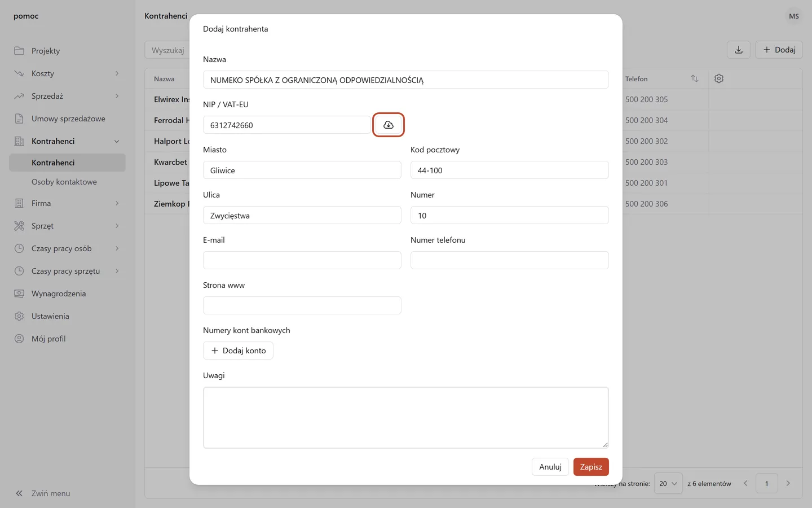812x508 pixels.
Task: Click the Czasy pracy sprzętu clock icon
Action: click(19, 271)
